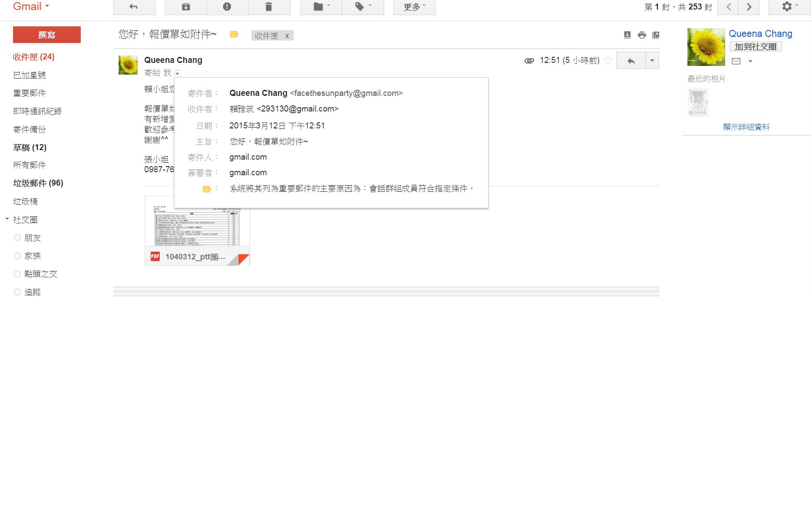Open 寄件備份 sent mail

30,129
